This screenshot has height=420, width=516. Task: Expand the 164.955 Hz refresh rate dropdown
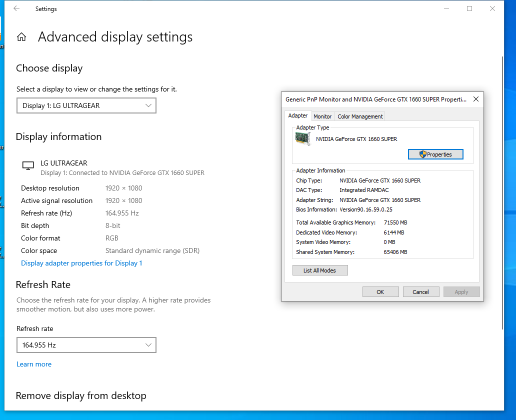[86, 345]
